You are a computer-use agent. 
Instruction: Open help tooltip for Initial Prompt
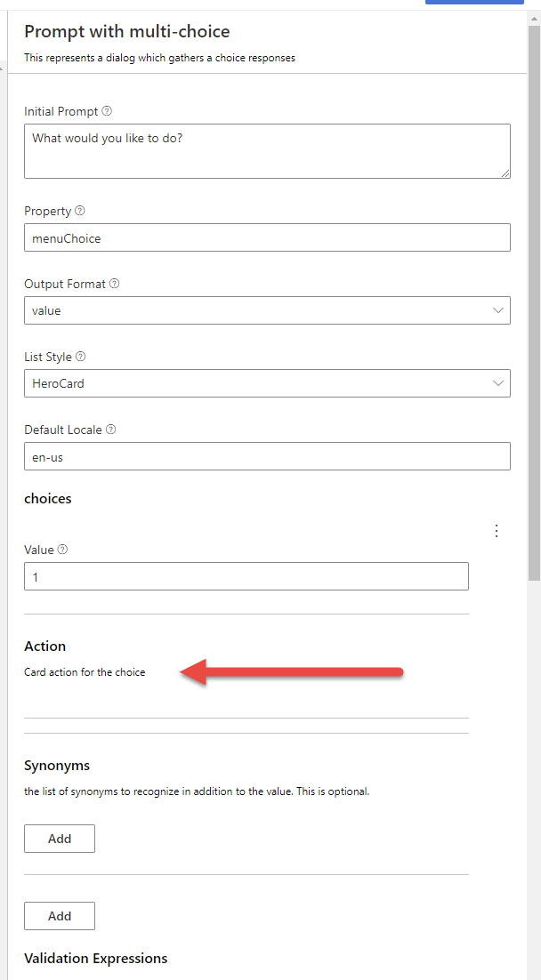(x=106, y=111)
